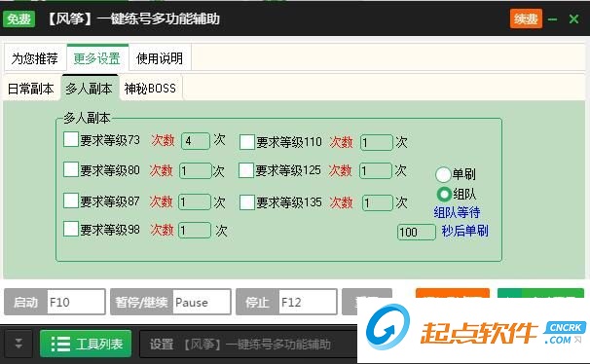This screenshot has width=590, height=364.
Task: Click the 停止 stop button
Action: (257, 302)
